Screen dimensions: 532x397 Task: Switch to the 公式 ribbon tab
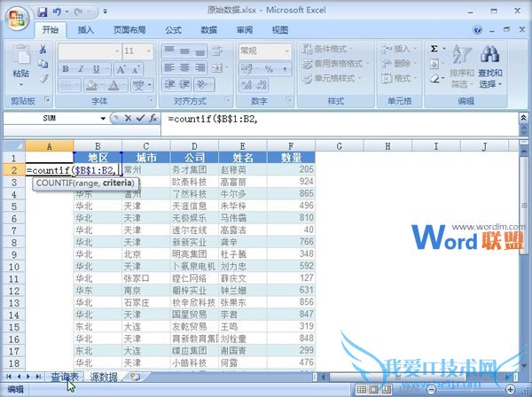pos(173,30)
